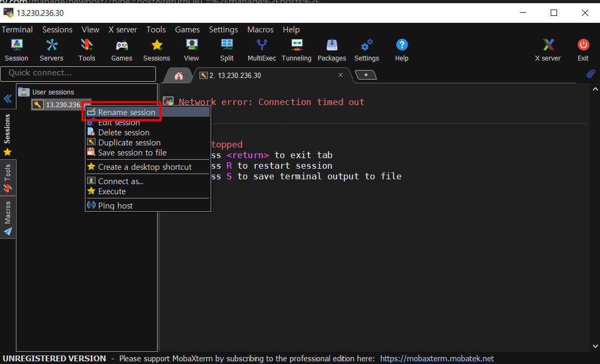Open the Settings gears toolbar button
Image resolution: width=600 pixels, height=364 pixels.
click(x=367, y=50)
